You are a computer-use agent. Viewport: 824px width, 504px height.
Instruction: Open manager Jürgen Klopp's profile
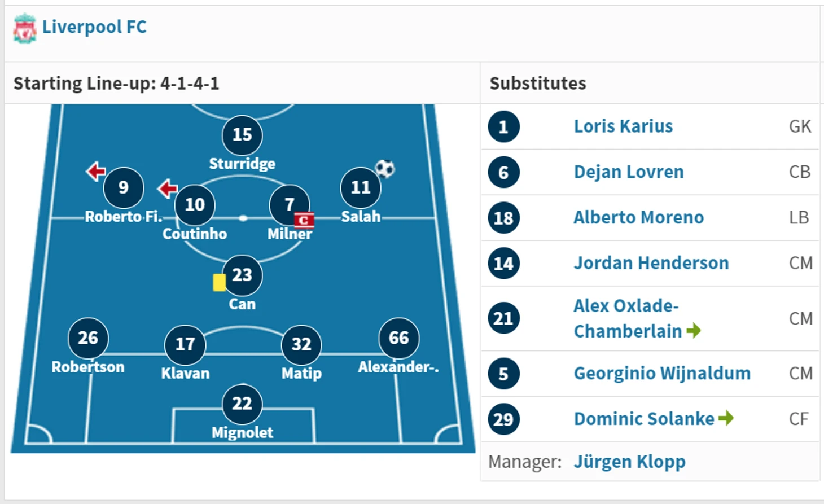tap(629, 462)
